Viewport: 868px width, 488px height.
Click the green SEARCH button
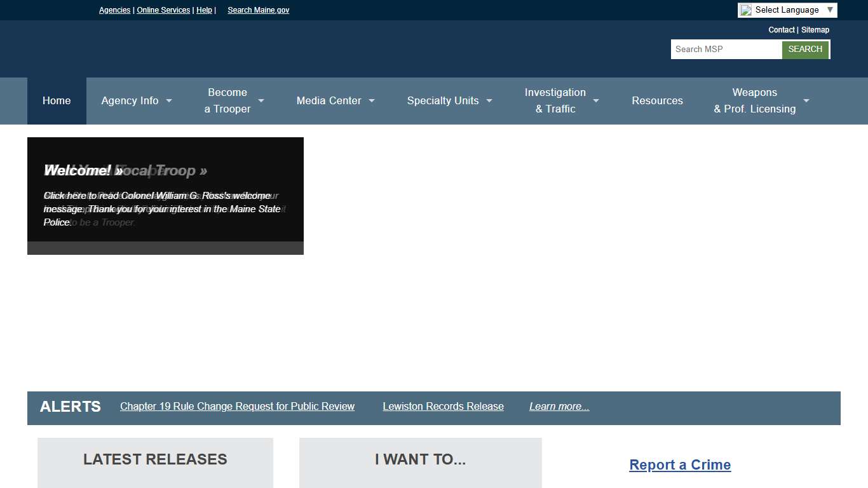805,50
